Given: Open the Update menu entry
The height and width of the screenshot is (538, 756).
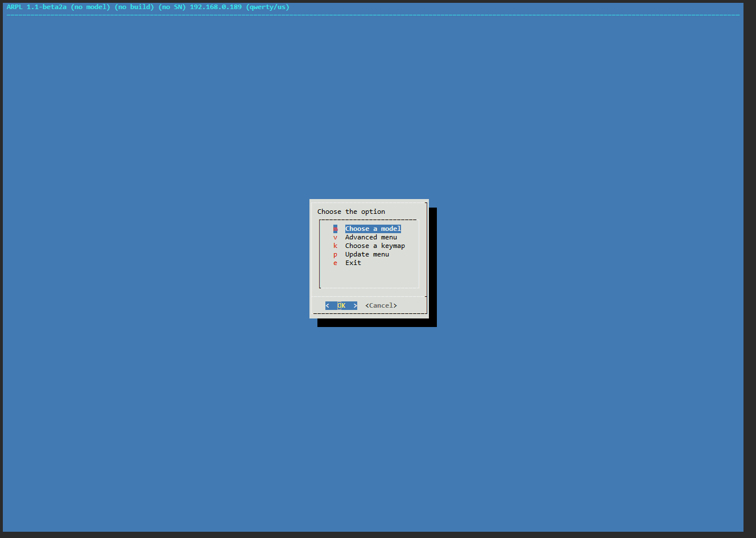Looking at the screenshot, I should click(x=367, y=254).
